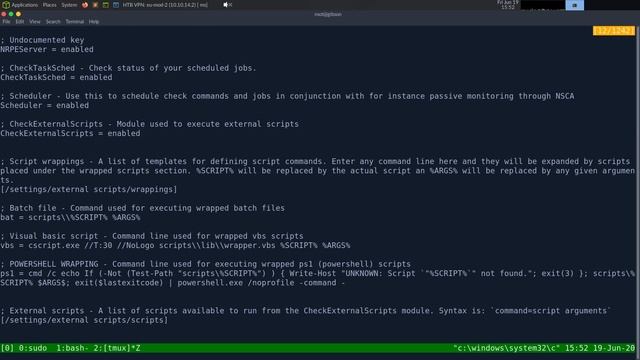Select tmux window 2:[tmux]*Z in status bar
The image size is (640, 360).
(x=117, y=348)
